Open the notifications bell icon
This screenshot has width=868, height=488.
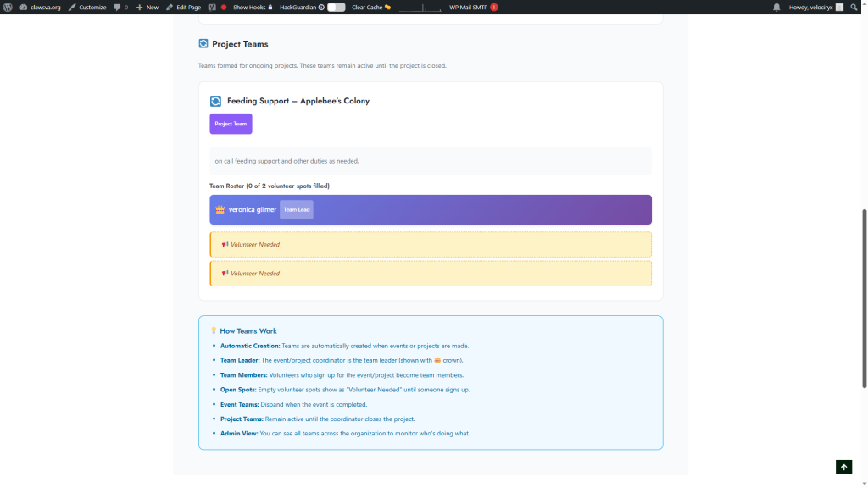(x=776, y=7)
